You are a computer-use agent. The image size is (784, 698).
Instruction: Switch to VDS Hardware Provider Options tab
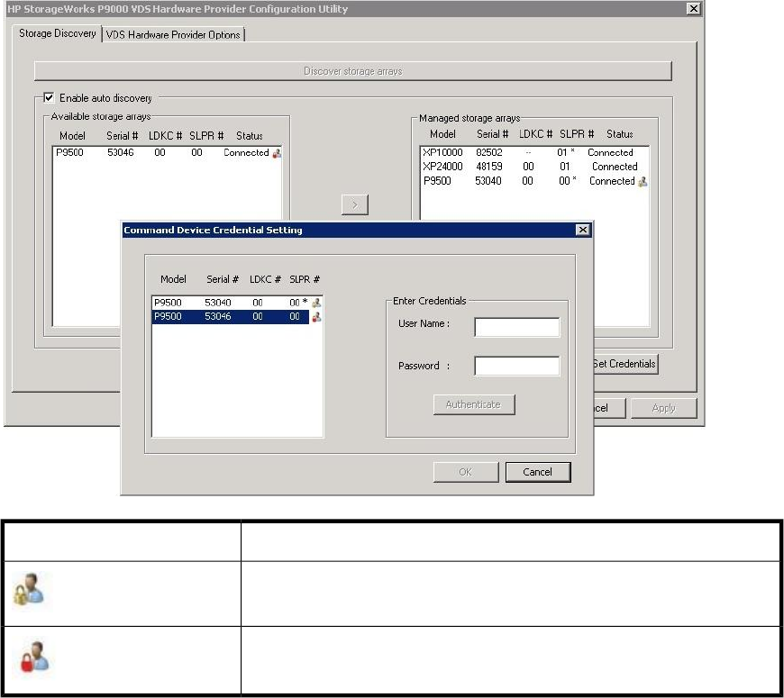(173, 34)
